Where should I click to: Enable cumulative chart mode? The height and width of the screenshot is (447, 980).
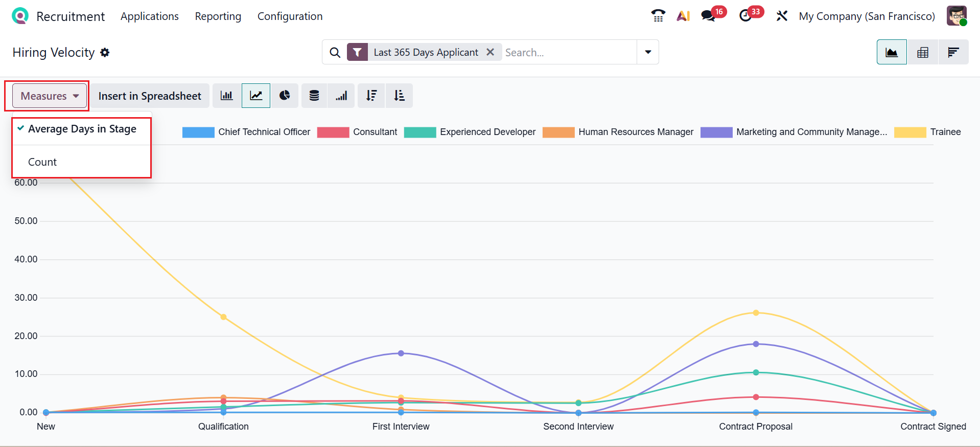click(341, 96)
